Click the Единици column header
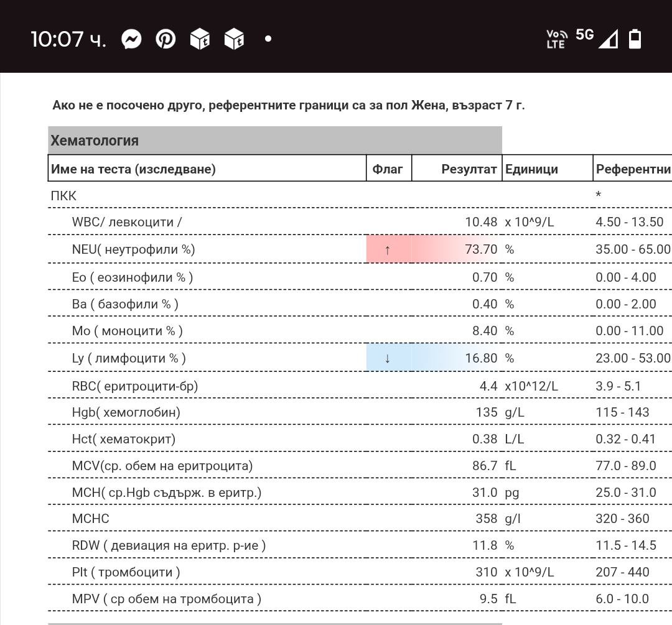Image resolution: width=672 pixels, height=625 pixels. tap(531, 169)
